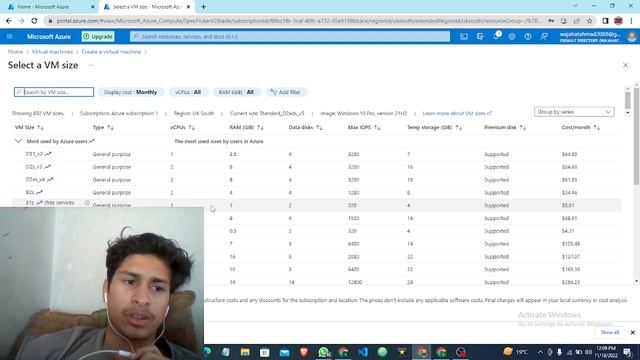The width and height of the screenshot is (640, 360).
Task: Close the Select a VM size blade
Action: (625, 65)
